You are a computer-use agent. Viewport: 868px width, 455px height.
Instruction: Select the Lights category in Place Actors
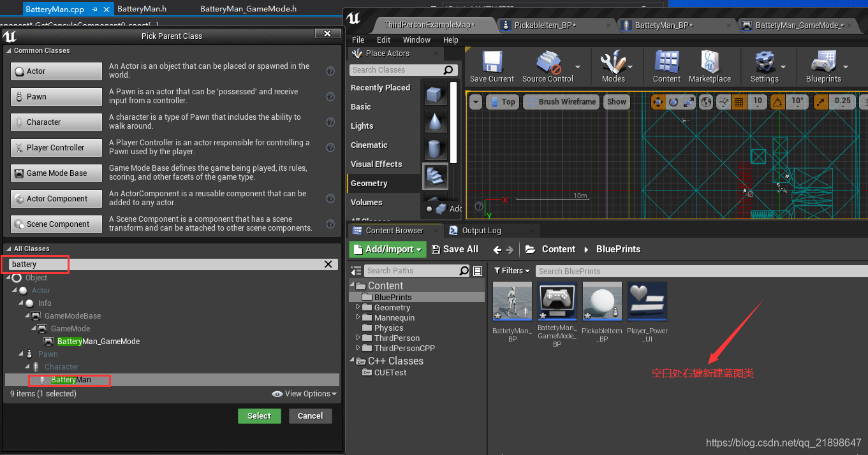[x=362, y=126]
